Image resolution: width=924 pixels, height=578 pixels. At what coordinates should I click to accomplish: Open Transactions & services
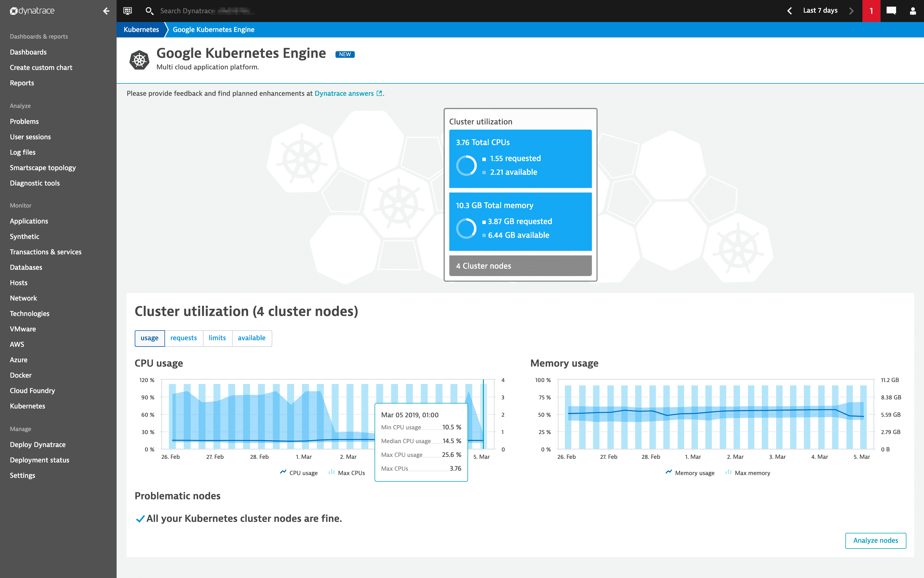pos(45,252)
